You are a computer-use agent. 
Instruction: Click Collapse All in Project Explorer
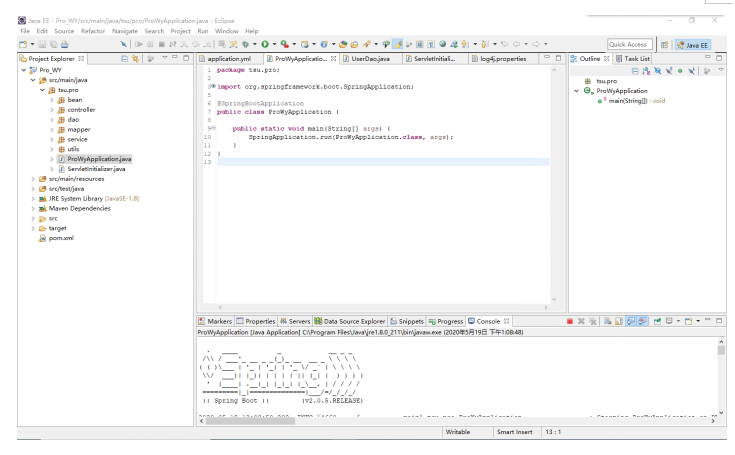pos(124,59)
